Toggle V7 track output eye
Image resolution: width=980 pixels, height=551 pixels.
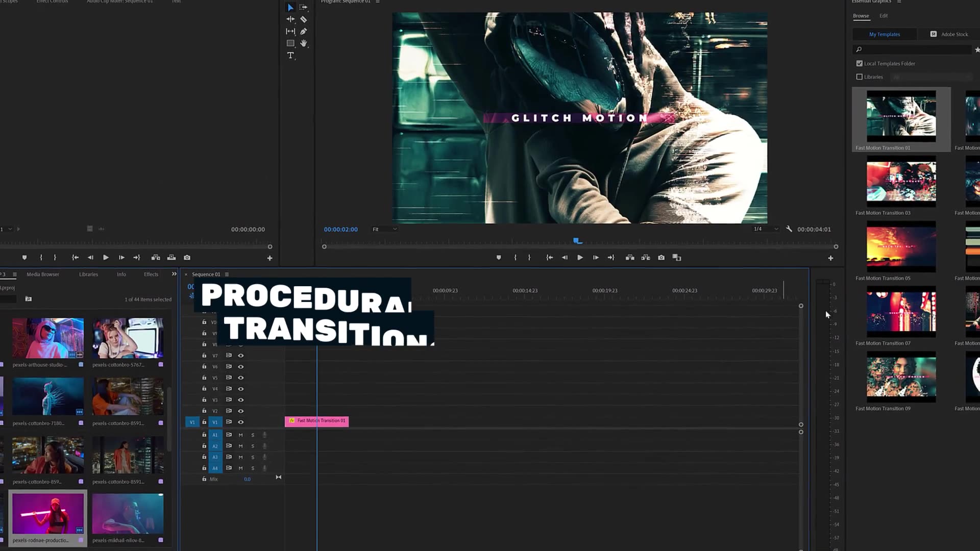[x=241, y=356]
